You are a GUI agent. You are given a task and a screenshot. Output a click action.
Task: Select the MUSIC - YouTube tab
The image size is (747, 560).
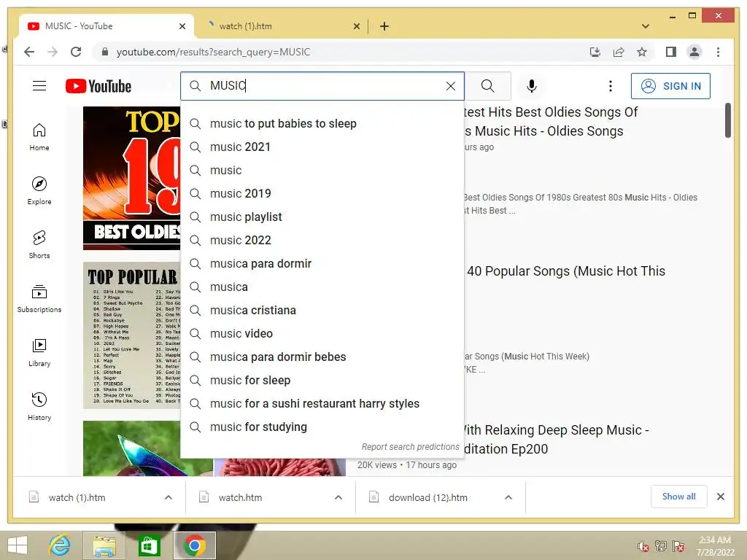coord(107,26)
